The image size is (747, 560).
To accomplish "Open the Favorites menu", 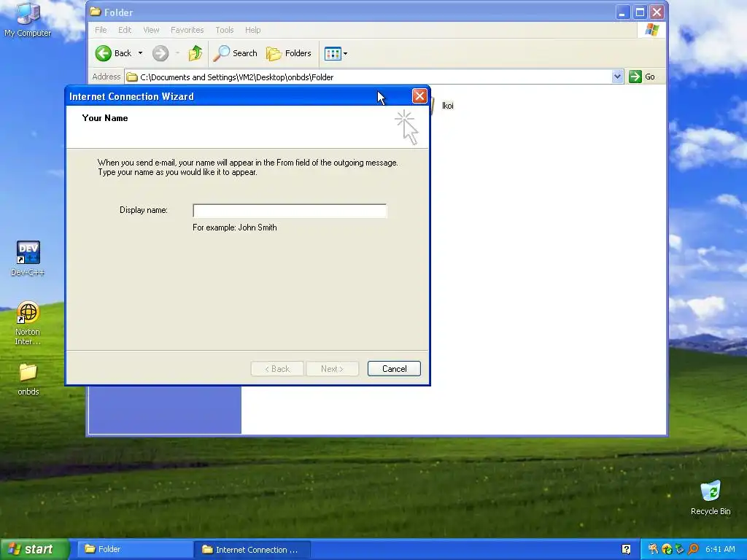I will (187, 30).
